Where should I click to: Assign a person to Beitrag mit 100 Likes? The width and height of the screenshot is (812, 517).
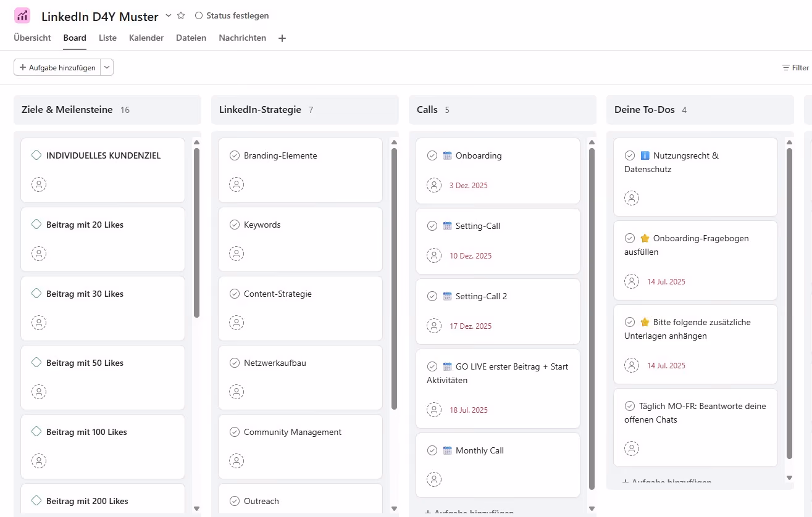(x=39, y=461)
